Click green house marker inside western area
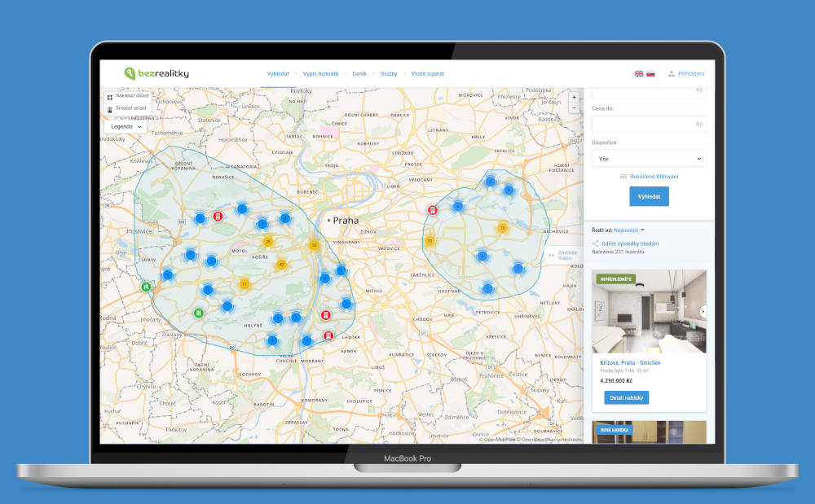 tap(198, 313)
